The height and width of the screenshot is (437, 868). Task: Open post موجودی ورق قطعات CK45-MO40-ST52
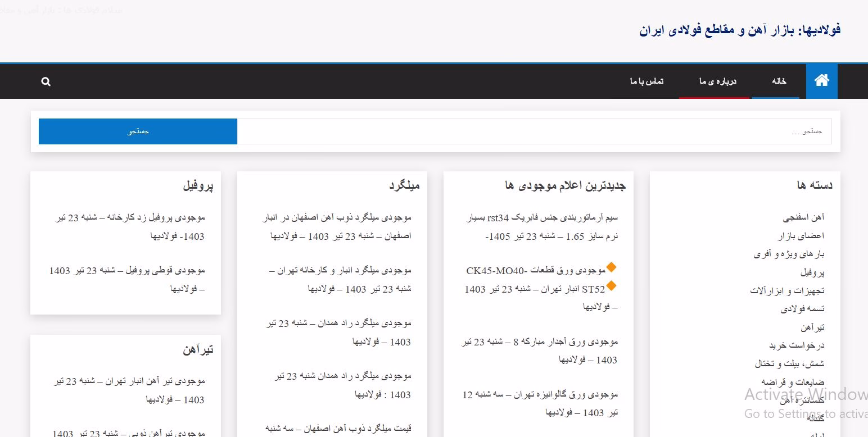[541, 288]
